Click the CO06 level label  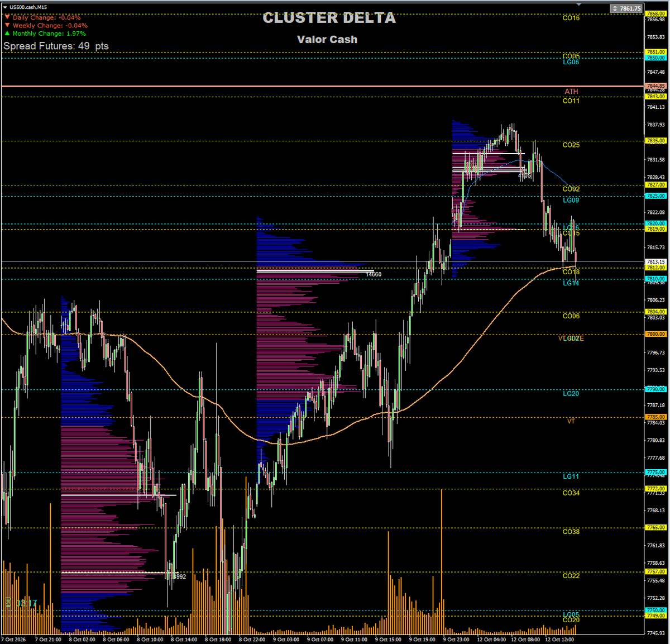pyautogui.click(x=571, y=316)
